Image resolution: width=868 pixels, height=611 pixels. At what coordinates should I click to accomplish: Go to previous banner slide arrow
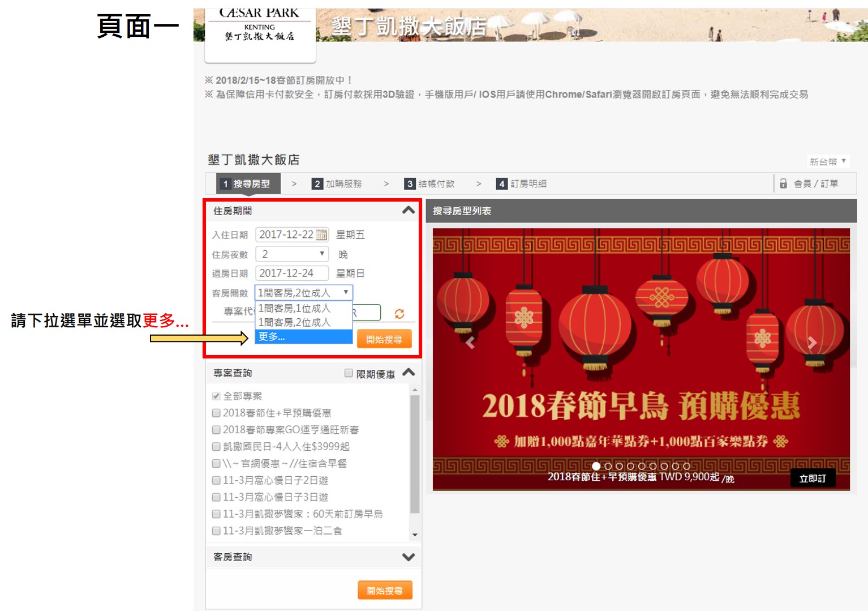(x=470, y=343)
